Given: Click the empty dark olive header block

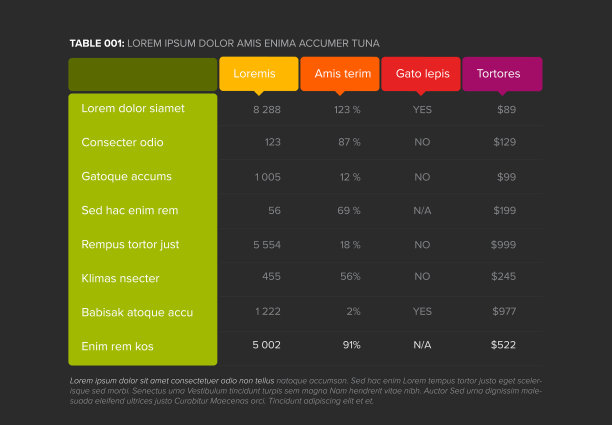Looking at the screenshot, I should click(x=142, y=74).
